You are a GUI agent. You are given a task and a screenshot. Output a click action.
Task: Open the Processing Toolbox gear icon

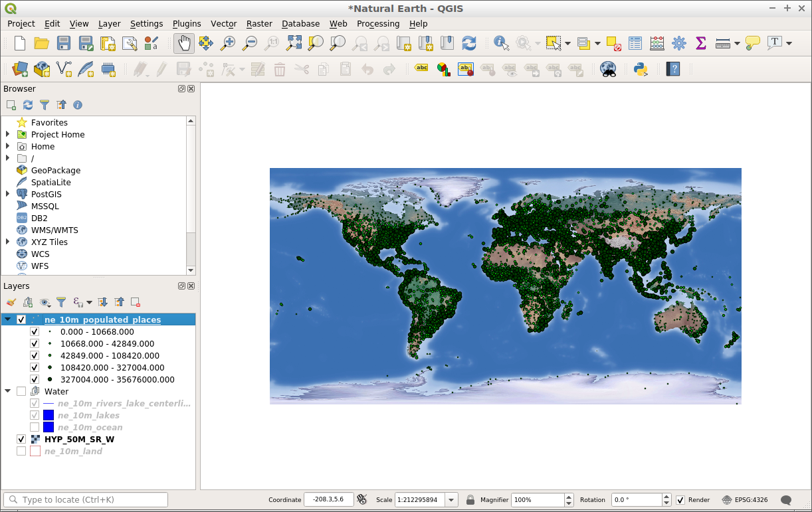click(x=678, y=43)
